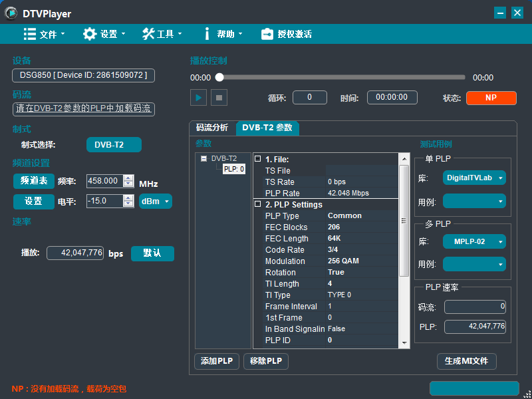The height and width of the screenshot is (399, 532).
Task: Click the 频率 frequency input field
Action: 104,181
